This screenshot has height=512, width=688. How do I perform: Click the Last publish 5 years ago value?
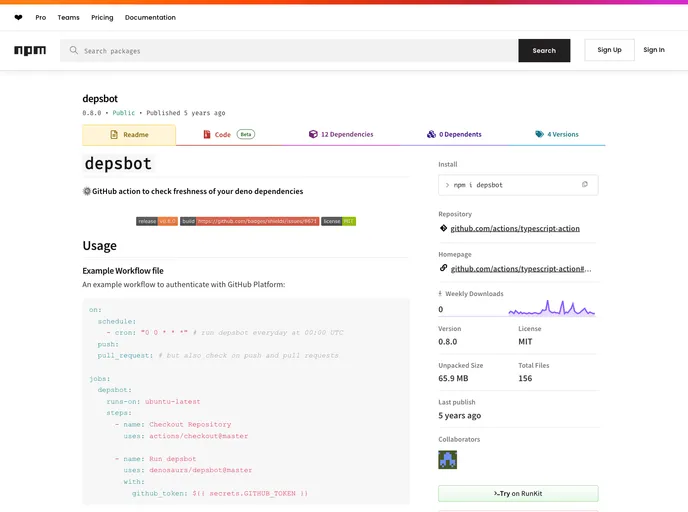click(459, 415)
